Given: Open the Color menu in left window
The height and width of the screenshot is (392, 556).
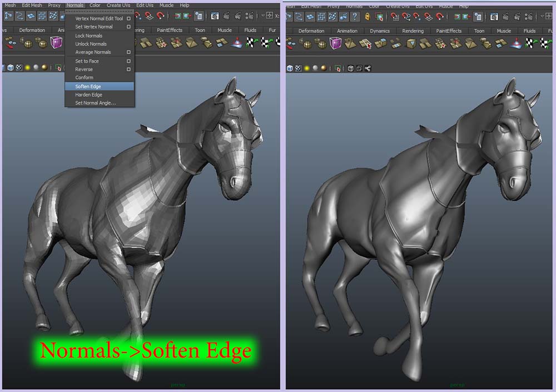Looking at the screenshot, I should (x=95, y=5).
